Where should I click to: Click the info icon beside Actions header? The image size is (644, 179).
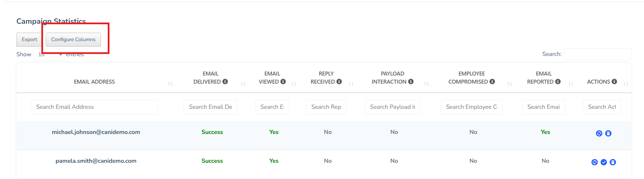click(x=614, y=81)
